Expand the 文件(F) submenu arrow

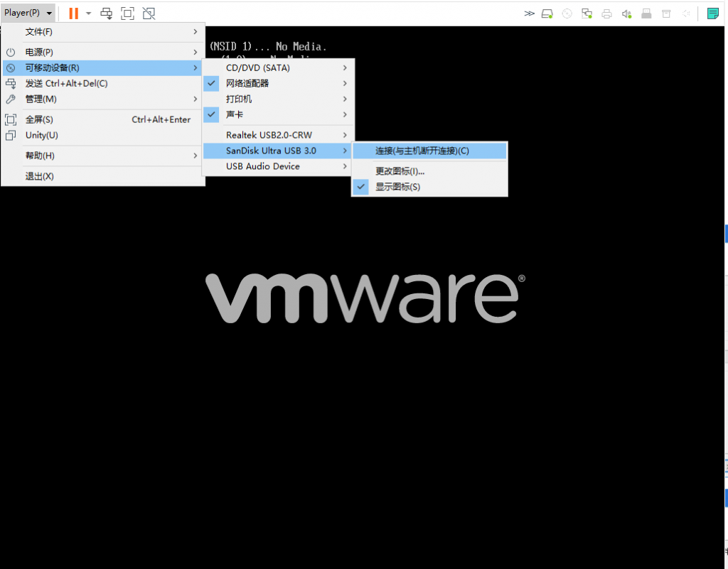click(x=195, y=31)
